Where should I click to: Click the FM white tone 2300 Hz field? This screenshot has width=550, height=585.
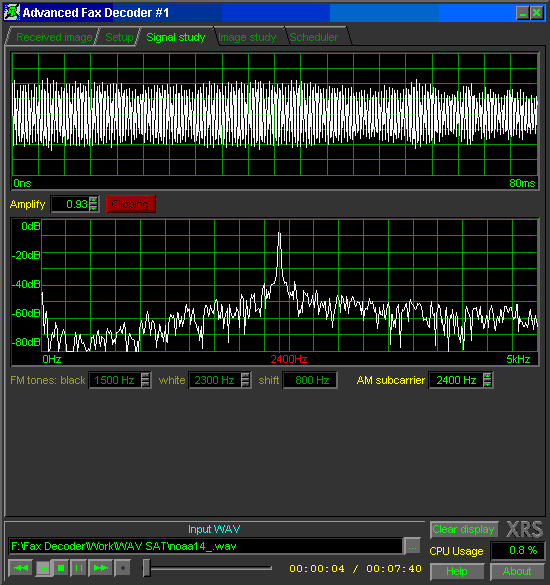[x=215, y=380]
